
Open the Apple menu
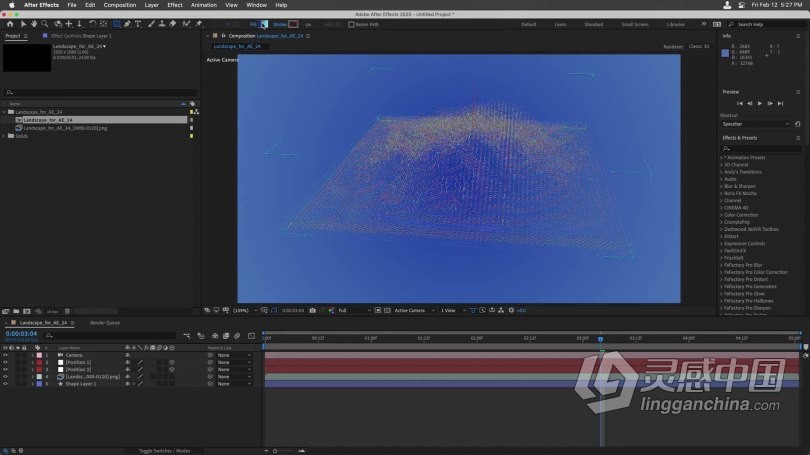tap(11, 5)
